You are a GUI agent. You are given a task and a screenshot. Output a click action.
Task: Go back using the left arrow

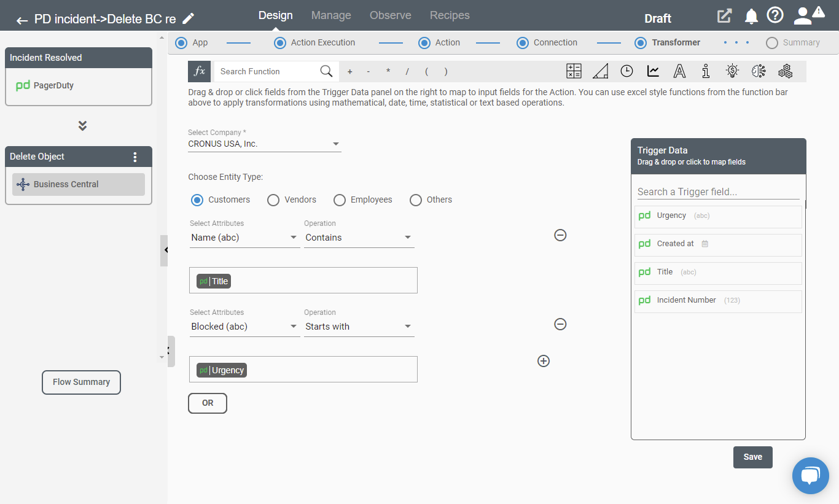22,20
